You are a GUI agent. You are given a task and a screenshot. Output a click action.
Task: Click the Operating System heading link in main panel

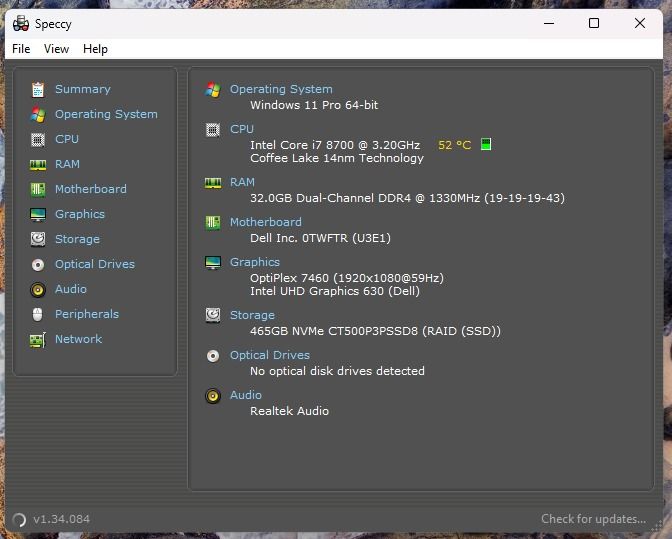281,89
